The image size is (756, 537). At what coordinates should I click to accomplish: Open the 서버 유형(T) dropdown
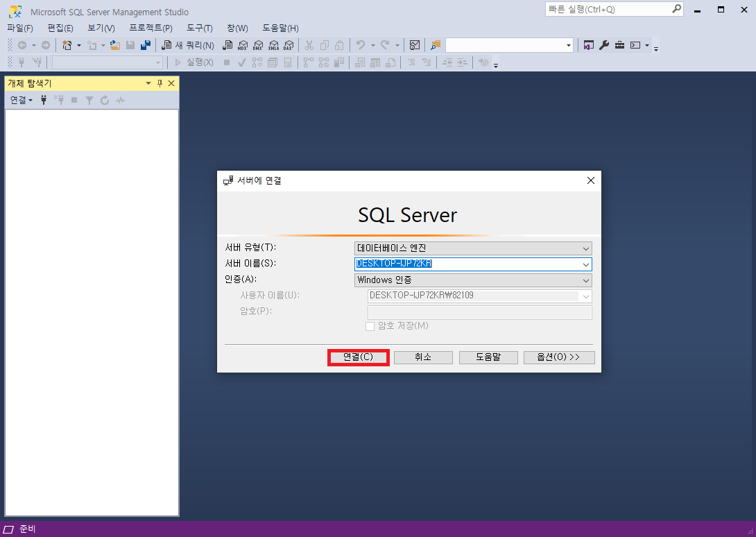pos(473,248)
